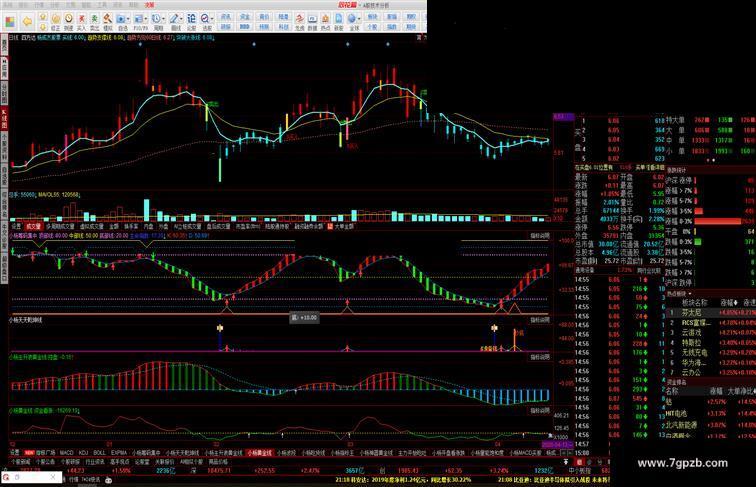Viewport: 756px width, 487px height.
Task: Select the K线图 tab in left sidebar
Action: point(4,118)
